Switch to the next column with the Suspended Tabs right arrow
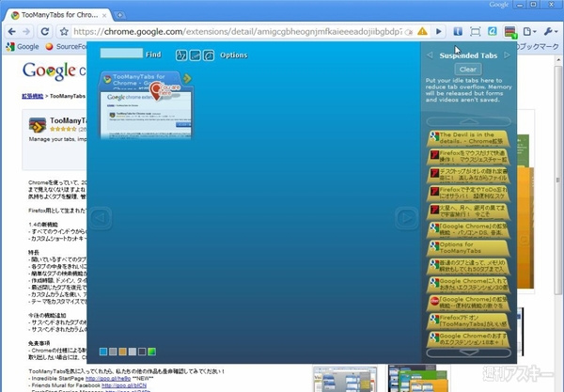The height and width of the screenshot is (392, 564). [508, 55]
